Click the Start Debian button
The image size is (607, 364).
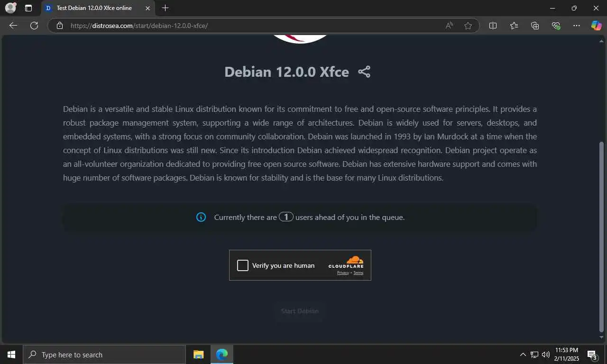[x=300, y=311]
